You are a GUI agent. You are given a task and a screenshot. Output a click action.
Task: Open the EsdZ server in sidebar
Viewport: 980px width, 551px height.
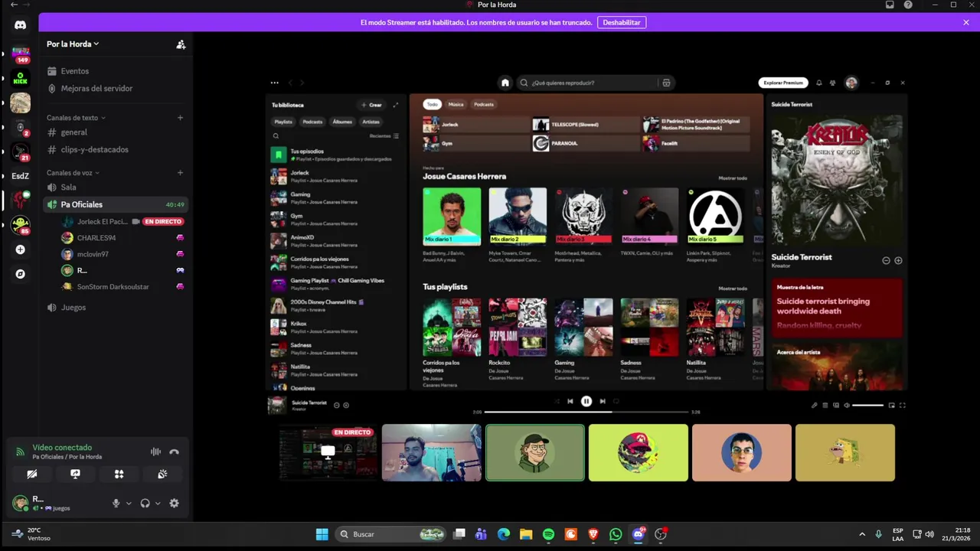click(20, 176)
